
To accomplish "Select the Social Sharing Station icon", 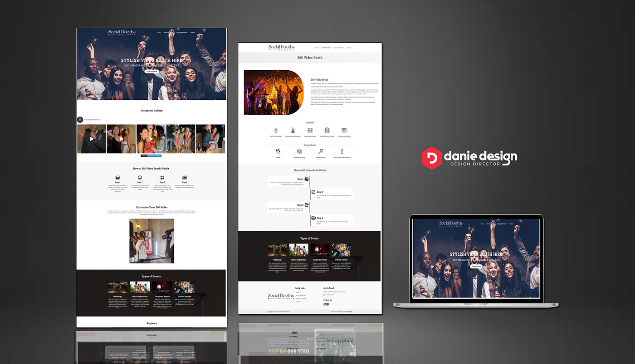I will coord(327,130).
